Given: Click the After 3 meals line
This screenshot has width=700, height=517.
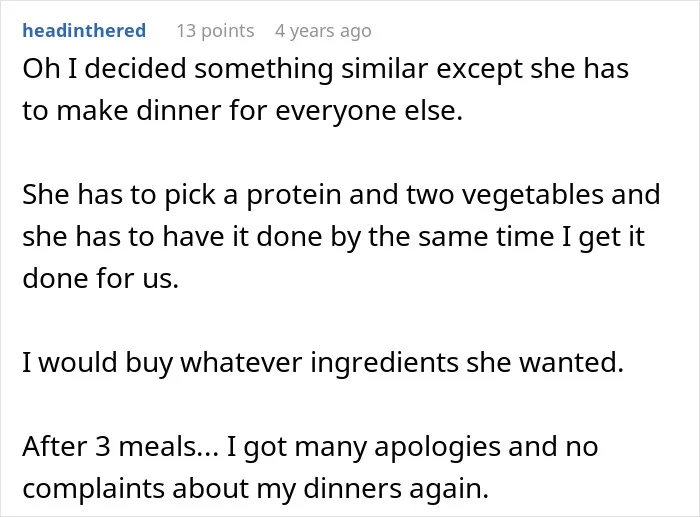Looking at the screenshot, I should coord(310,446).
